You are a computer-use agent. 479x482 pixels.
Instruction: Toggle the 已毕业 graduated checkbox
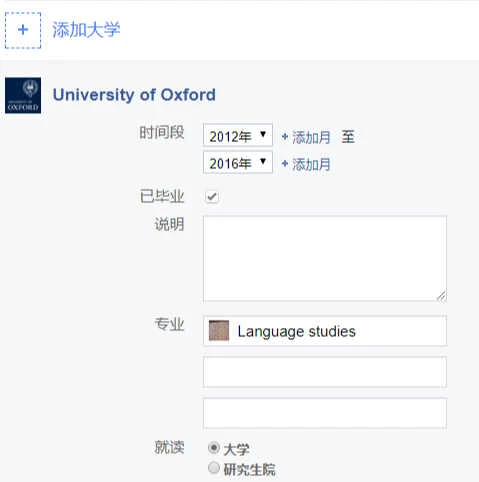(x=212, y=197)
